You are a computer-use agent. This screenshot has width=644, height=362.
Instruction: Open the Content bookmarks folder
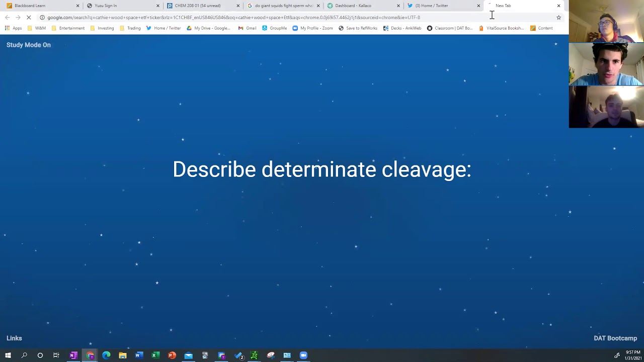(x=541, y=28)
